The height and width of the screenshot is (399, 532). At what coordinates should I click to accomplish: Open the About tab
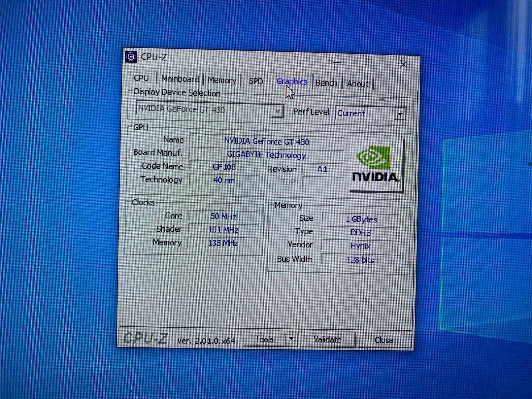point(358,84)
